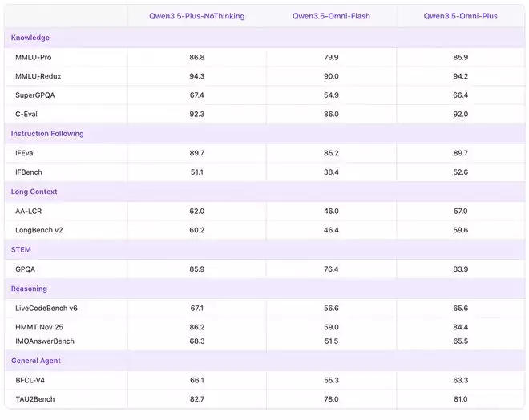
Task: Click the STEM section header
Action: (21, 250)
